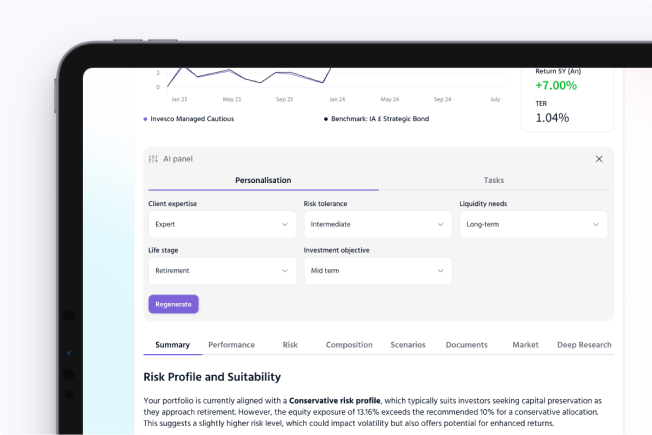This screenshot has width=652, height=435.
Task: Select the Summary tab
Action: click(x=173, y=345)
